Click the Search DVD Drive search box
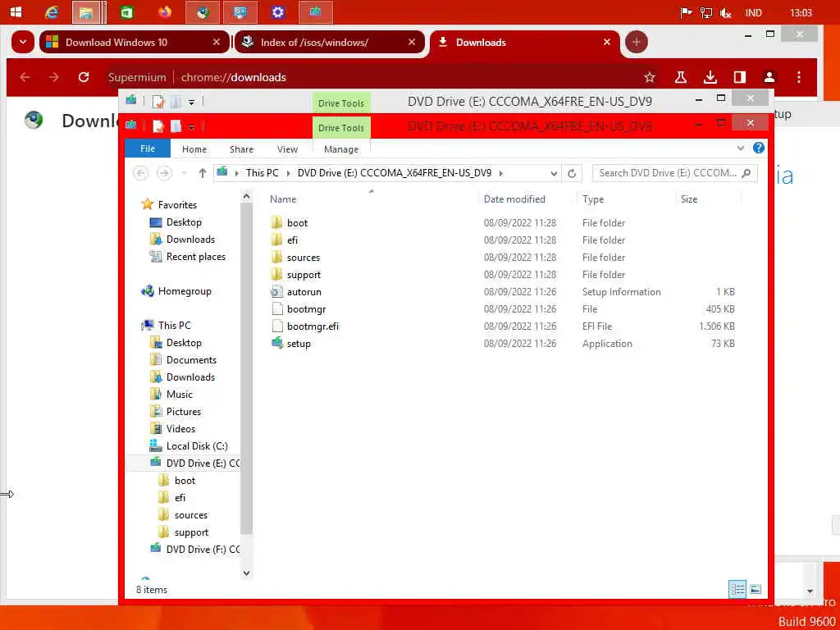 [674, 173]
